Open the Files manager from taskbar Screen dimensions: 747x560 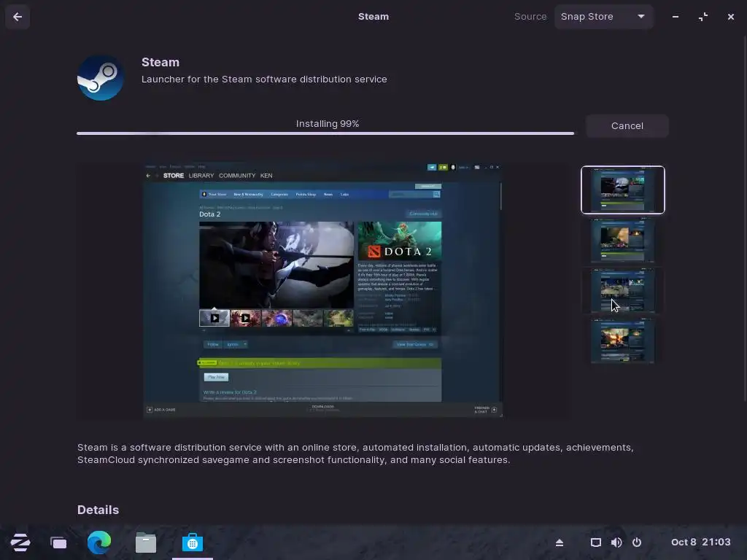[145, 542]
